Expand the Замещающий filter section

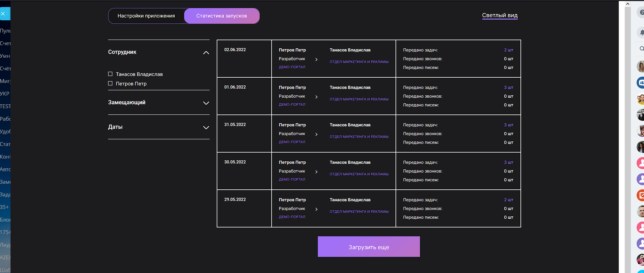tap(206, 103)
